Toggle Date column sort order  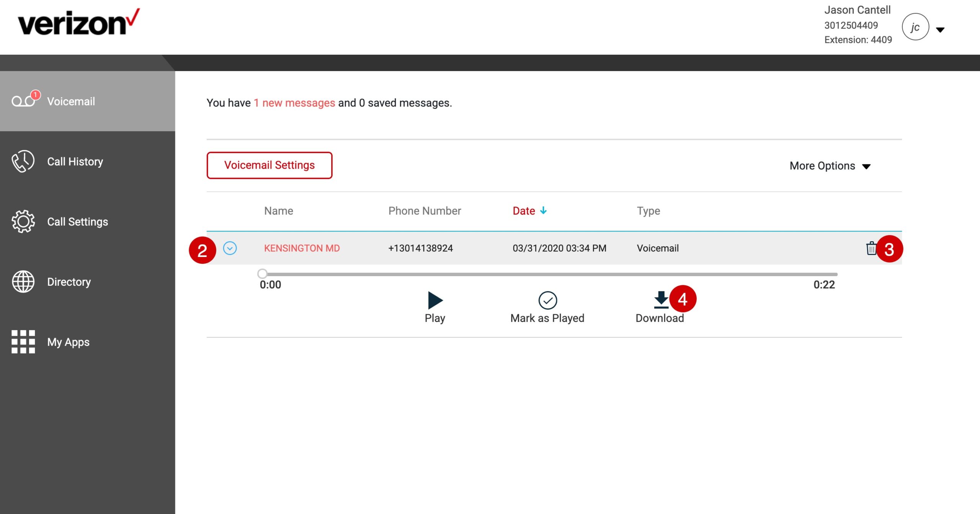point(529,211)
